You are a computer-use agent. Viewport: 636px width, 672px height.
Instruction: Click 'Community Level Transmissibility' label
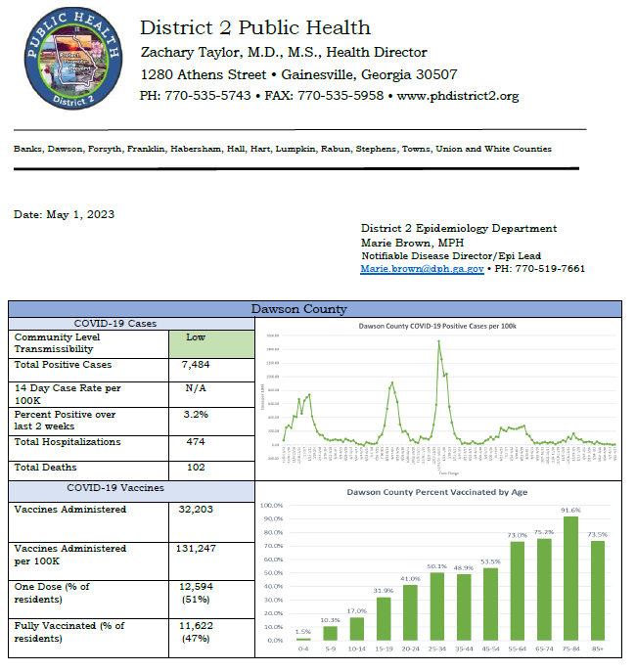pos(57,343)
